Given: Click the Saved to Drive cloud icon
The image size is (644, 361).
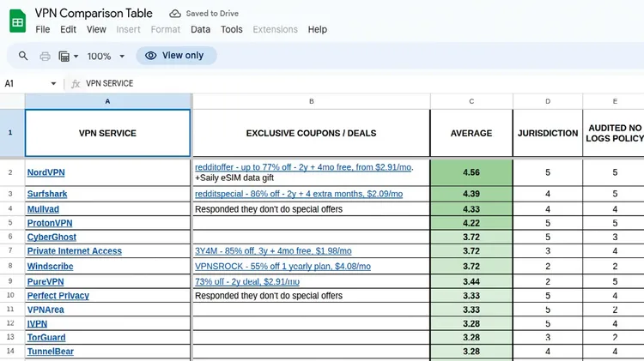Looking at the screenshot, I should tap(175, 14).
